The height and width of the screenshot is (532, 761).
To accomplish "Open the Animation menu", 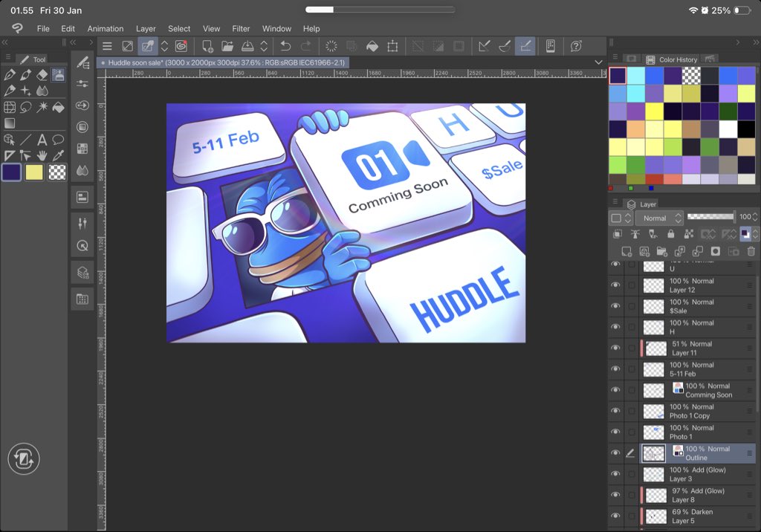I will 106,29.
